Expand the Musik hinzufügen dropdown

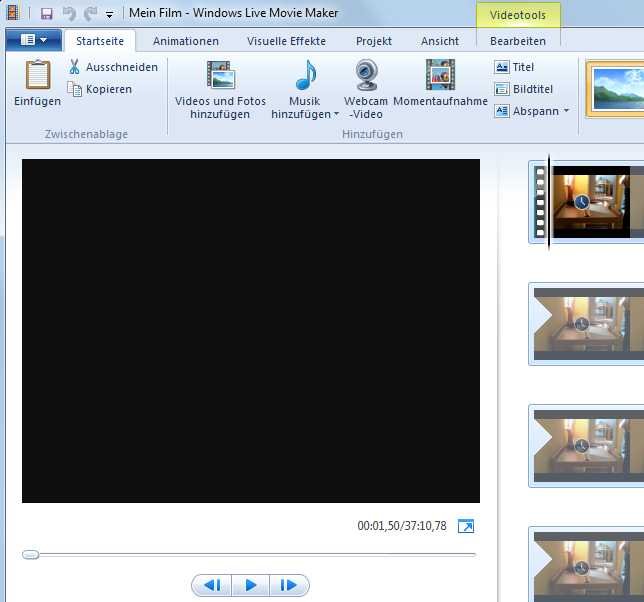tap(336, 115)
